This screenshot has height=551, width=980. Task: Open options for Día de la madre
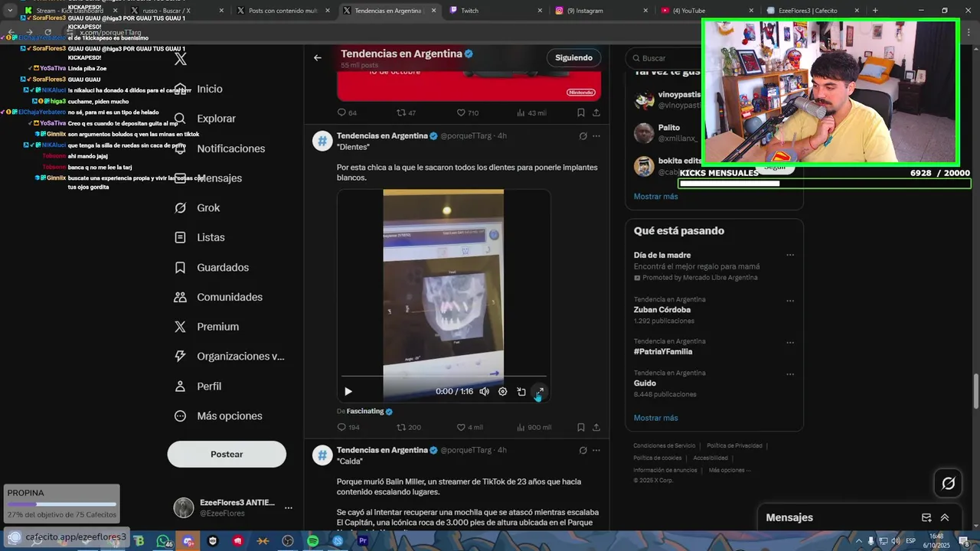click(790, 256)
